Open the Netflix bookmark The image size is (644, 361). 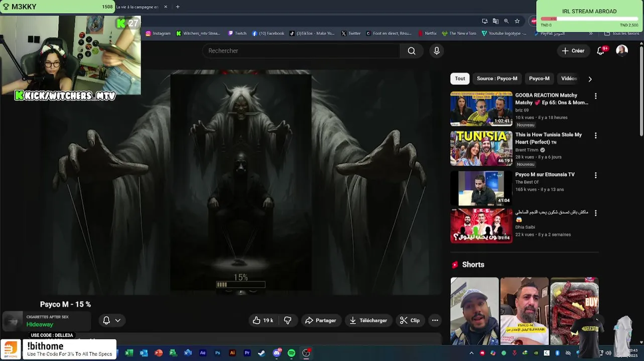pyautogui.click(x=427, y=34)
